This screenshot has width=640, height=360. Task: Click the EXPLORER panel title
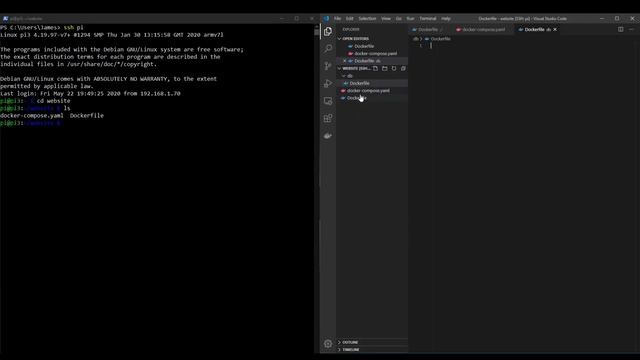pyautogui.click(x=351, y=29)
